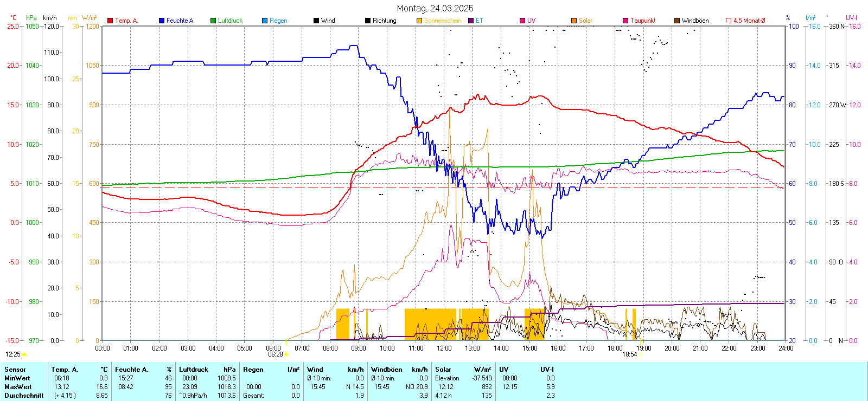Click the Durchschnitt row label
Viewport: 868px width, 401px height.
click(24, 396)
